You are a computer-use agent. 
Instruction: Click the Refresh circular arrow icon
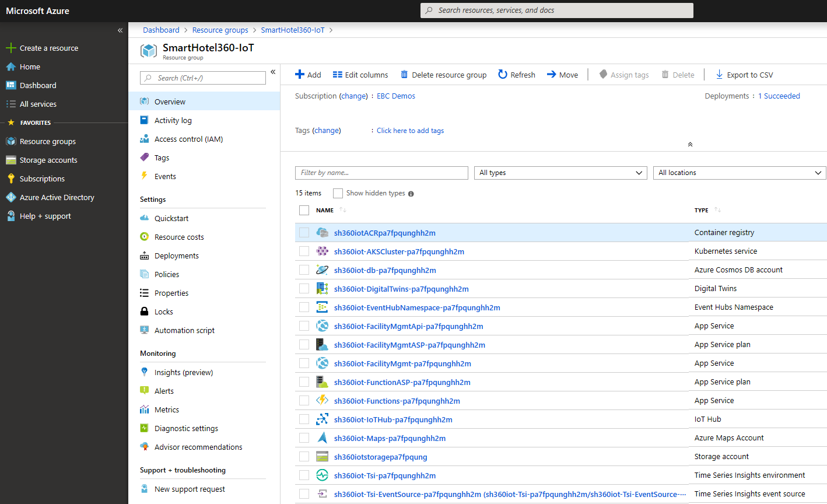click(503, 74)
